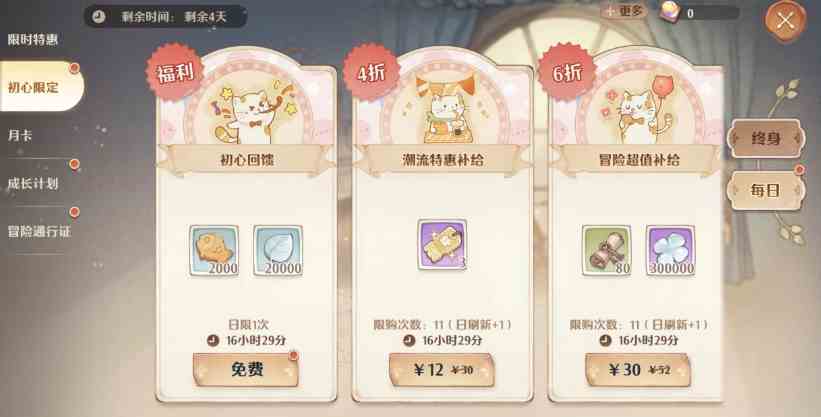Purchase the ¥30 adventure supply pack
The width and height of the screenshot is (821, 417).
point(638,370)
